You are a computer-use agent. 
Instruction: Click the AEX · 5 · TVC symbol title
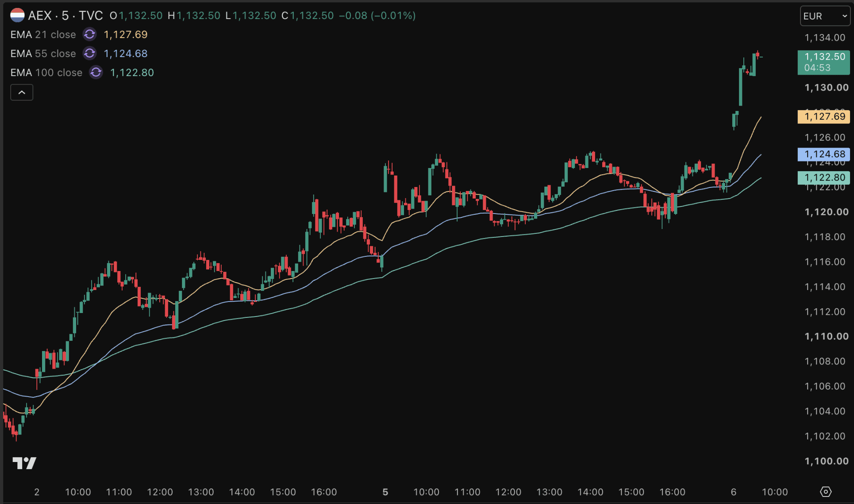[65, 16]
